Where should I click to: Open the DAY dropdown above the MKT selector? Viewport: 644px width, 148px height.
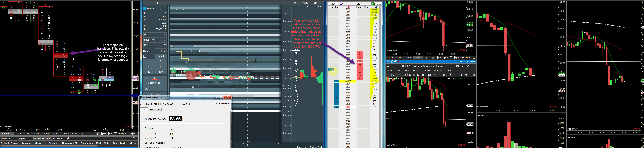click(x=155, y=35)
